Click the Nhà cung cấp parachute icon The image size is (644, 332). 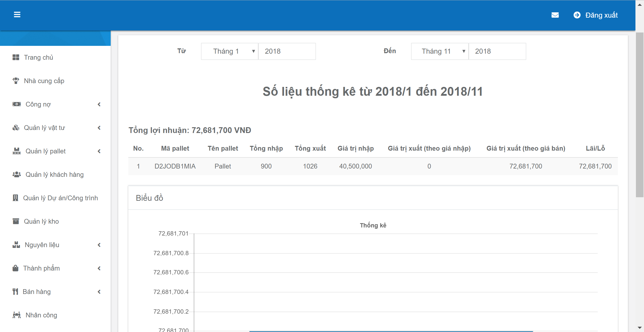(x=16, y=81)
